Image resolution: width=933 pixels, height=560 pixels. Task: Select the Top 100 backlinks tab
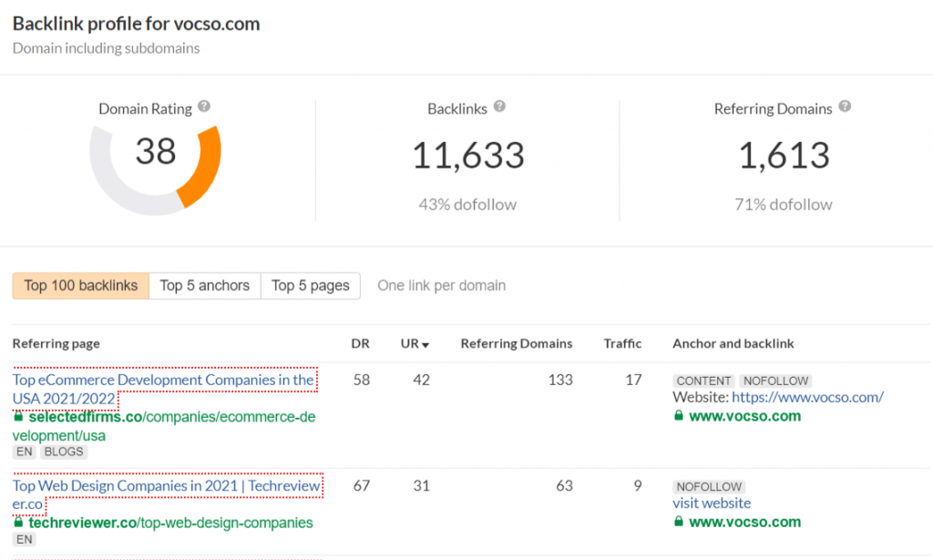click(80, 286)
